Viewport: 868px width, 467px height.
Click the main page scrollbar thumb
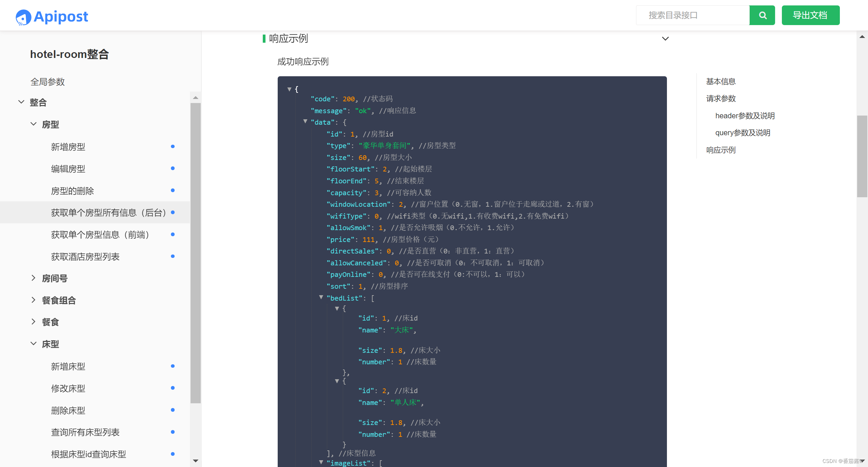(x=862, y=156)
